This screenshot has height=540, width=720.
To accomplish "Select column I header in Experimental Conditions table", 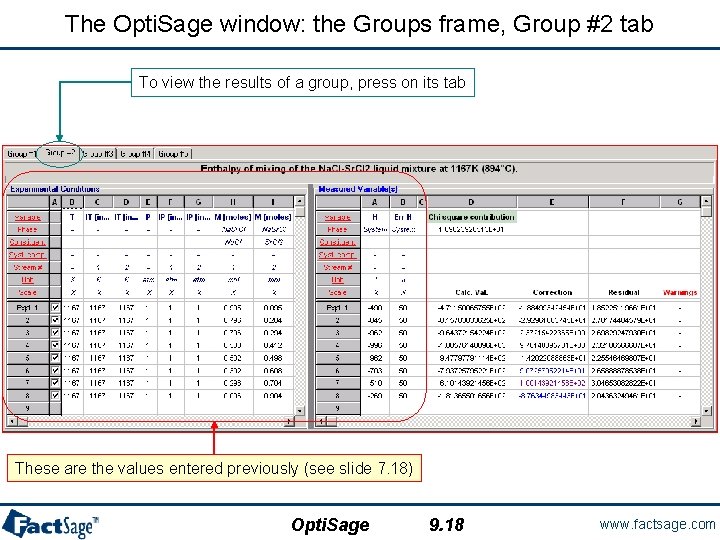I will point(273,202).
